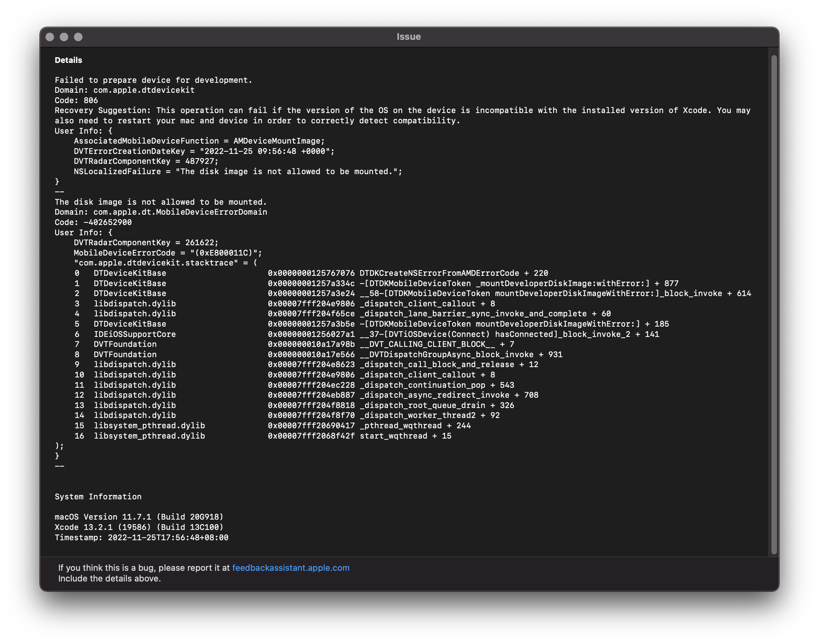
Task: Click stack frame 10 _dispatch_client_callout
Action: [285, 374]
